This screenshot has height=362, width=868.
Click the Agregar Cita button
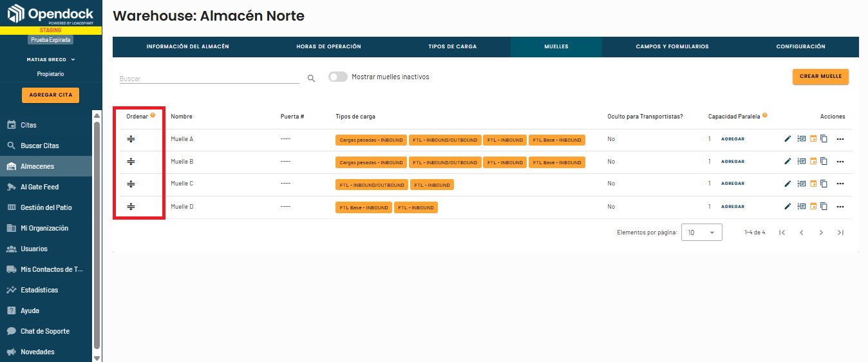tap(50, 95)
